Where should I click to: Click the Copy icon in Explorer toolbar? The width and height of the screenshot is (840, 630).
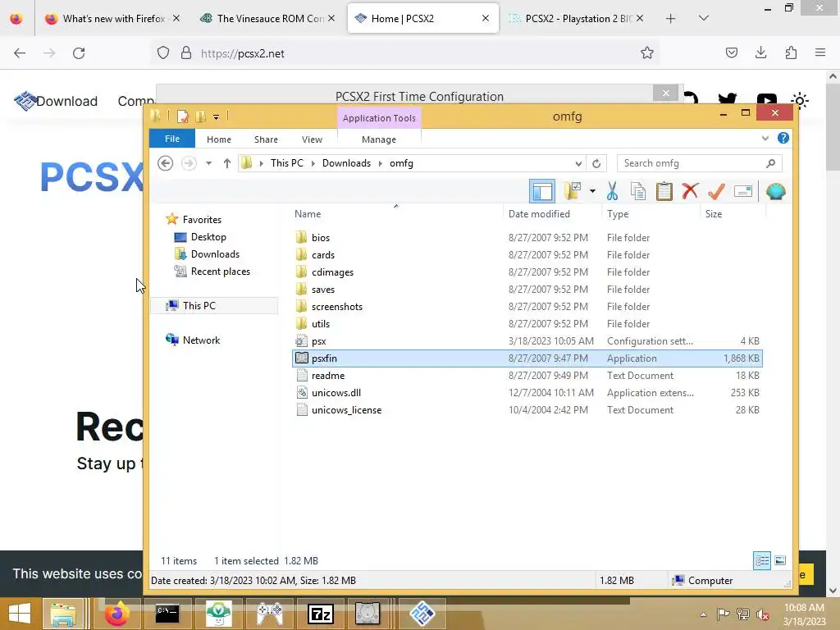[x=637, y=191]
